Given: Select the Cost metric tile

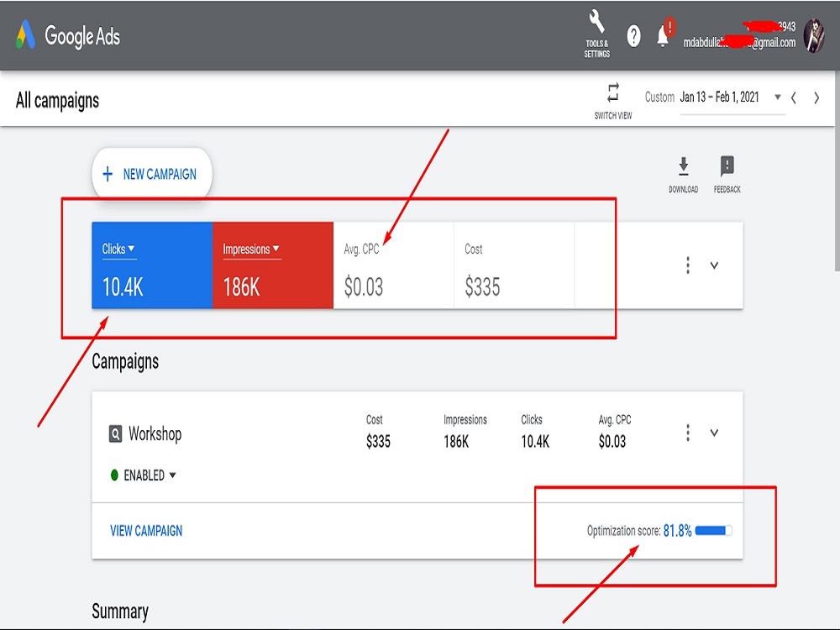Looking at the screenshot, I should coord(514,265).
